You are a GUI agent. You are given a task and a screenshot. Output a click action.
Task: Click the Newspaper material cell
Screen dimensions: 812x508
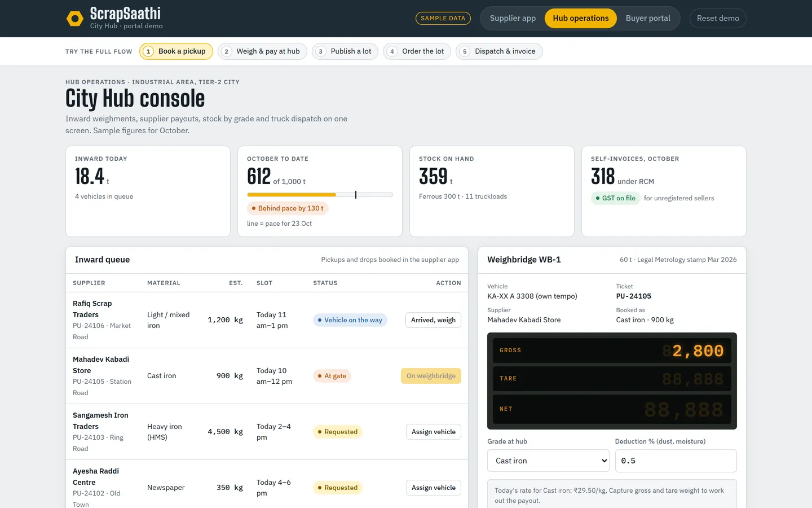(x=166, y=488)
